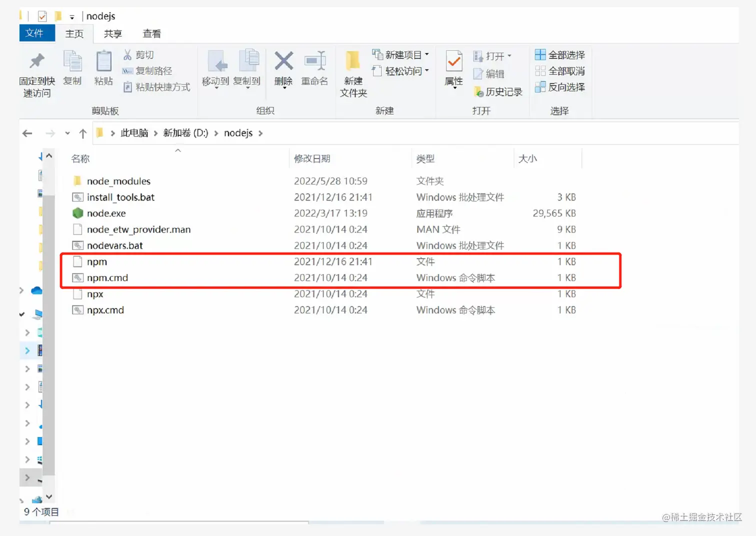Click nodejs in the address breadcrumb
Screen dimensions: 756x536
(238, 133)
